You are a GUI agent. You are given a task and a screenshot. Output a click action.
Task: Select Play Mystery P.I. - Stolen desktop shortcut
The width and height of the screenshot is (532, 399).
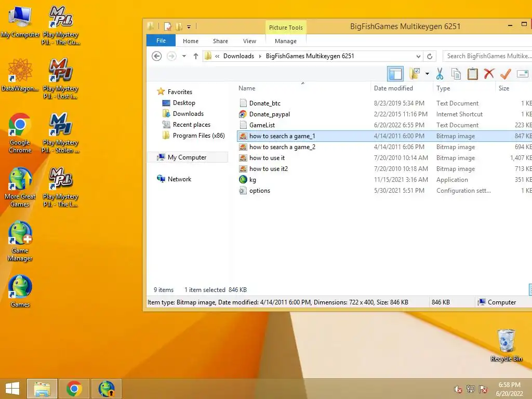[x=60, y=132]
